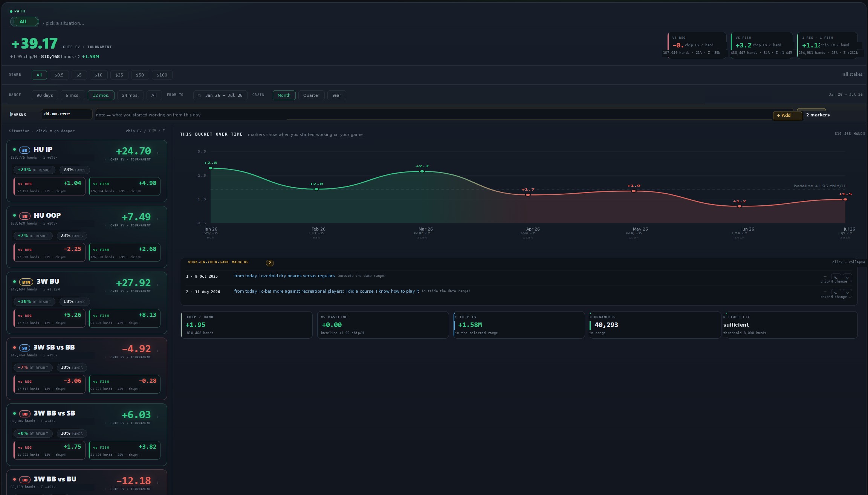Delete marker 2 dated 11 Aug 2026

847,293
